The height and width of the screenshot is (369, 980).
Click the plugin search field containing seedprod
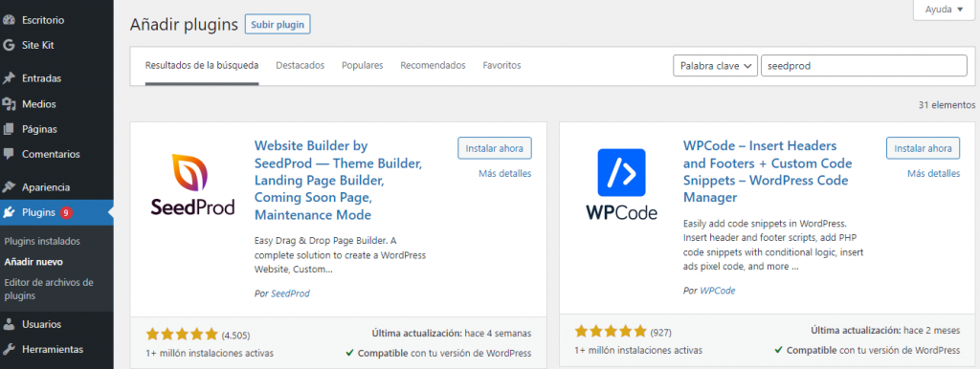pos(864,66)
